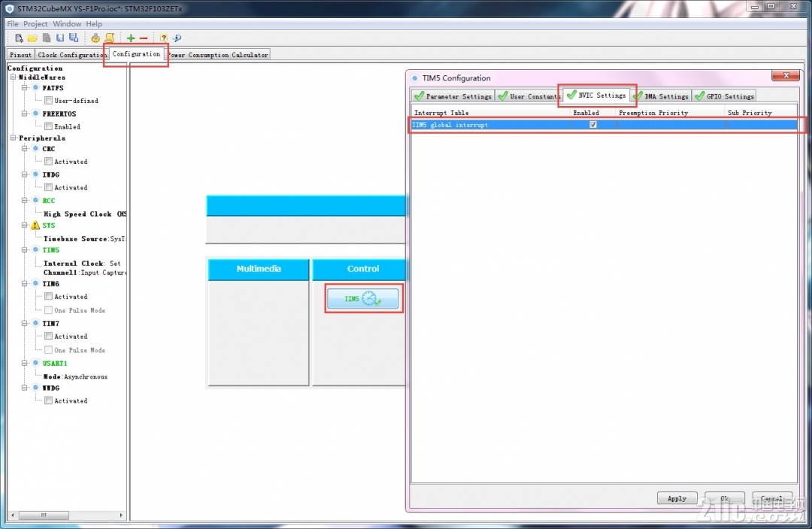Screen dimensions: 812x529
Task: Collapse the USART1 tree expander
Action: tap(24, 363)
